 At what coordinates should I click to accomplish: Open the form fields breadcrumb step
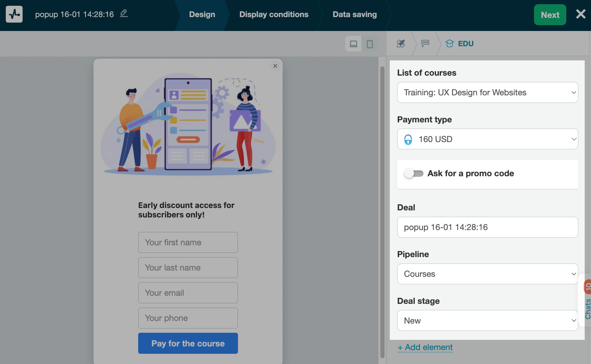coord(424,44)
